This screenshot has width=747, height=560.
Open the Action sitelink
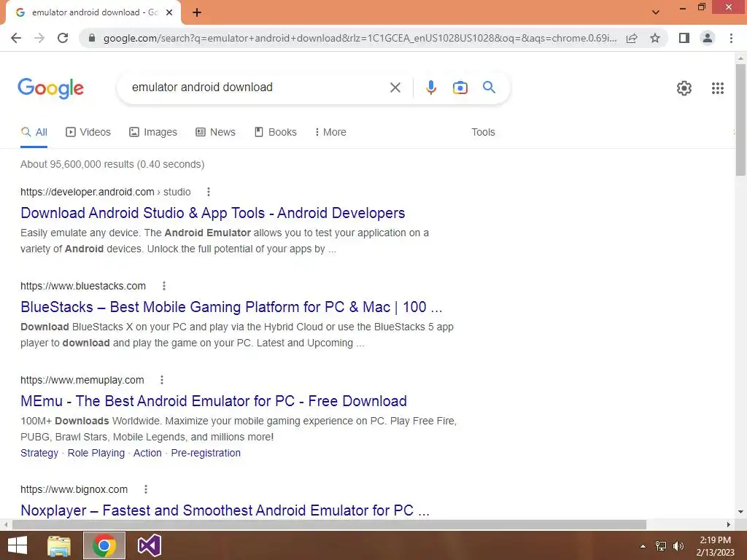(x=147, y=454)
